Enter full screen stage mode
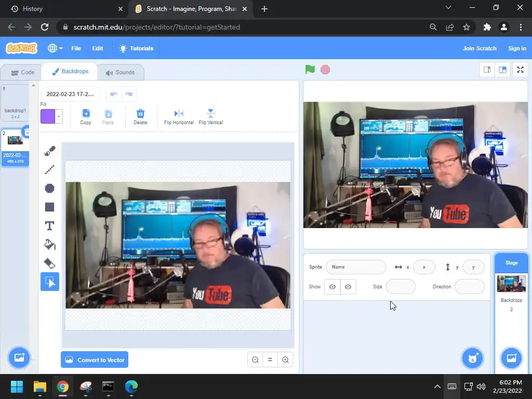This screenshot has height=399, width=532. click(x=520, y=70)
